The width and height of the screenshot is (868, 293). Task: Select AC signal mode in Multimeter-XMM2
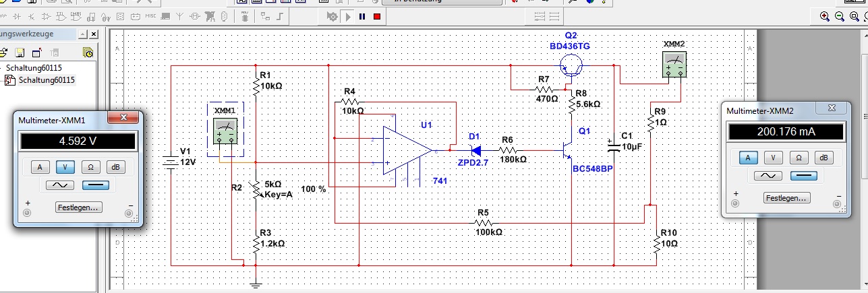click(x=767, y=176)
